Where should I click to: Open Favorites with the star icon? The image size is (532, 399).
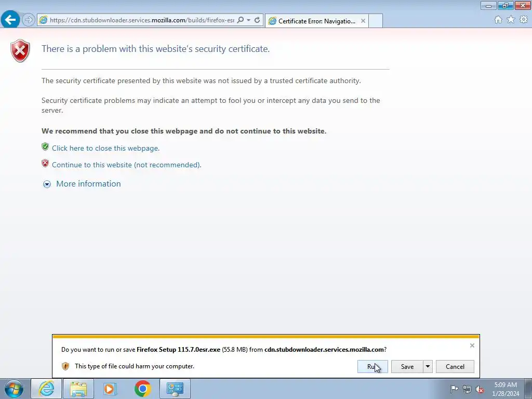click(x=511, y=20)
